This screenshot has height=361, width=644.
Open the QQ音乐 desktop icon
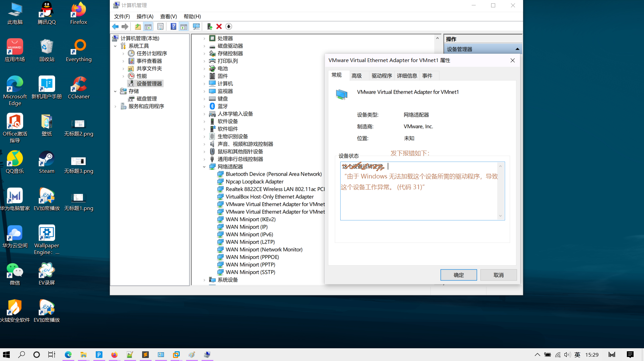15,162
